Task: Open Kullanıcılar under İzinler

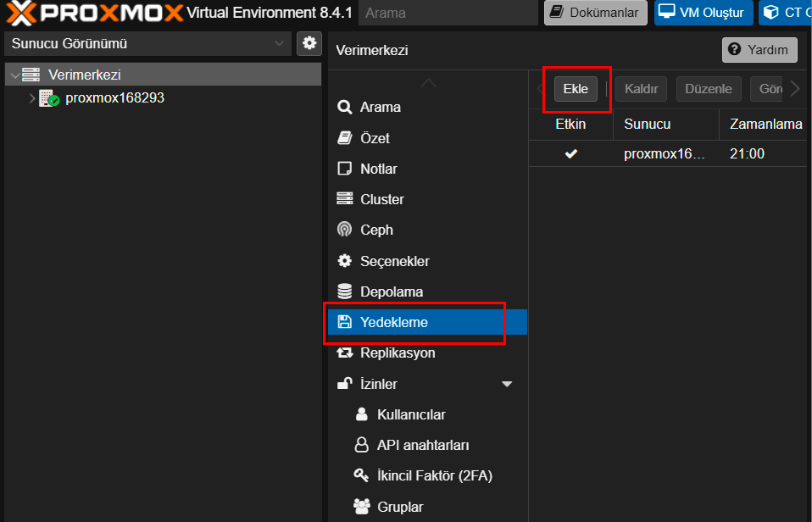Action: click(410, 414)
